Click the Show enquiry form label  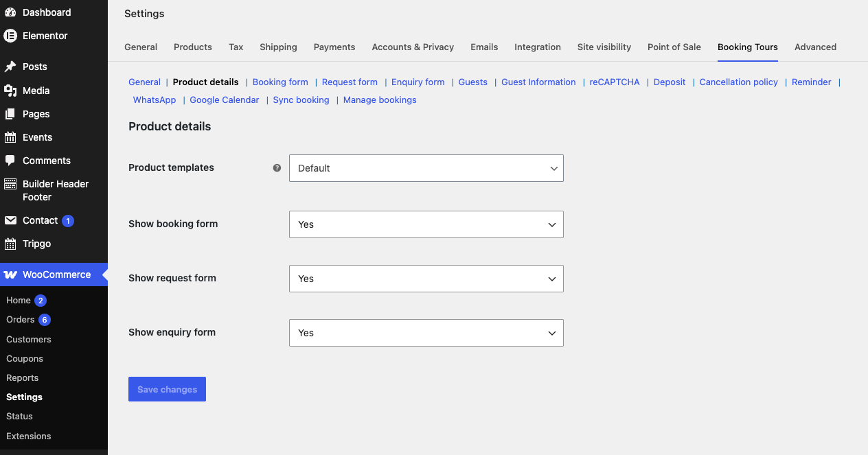[x=172, y=332]
